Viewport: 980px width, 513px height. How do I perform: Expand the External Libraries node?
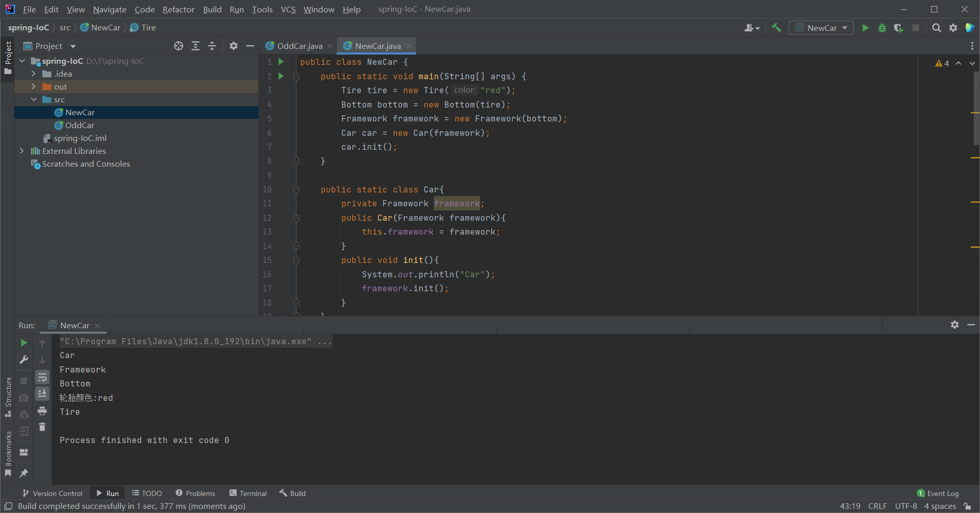(x=22, y=151)
